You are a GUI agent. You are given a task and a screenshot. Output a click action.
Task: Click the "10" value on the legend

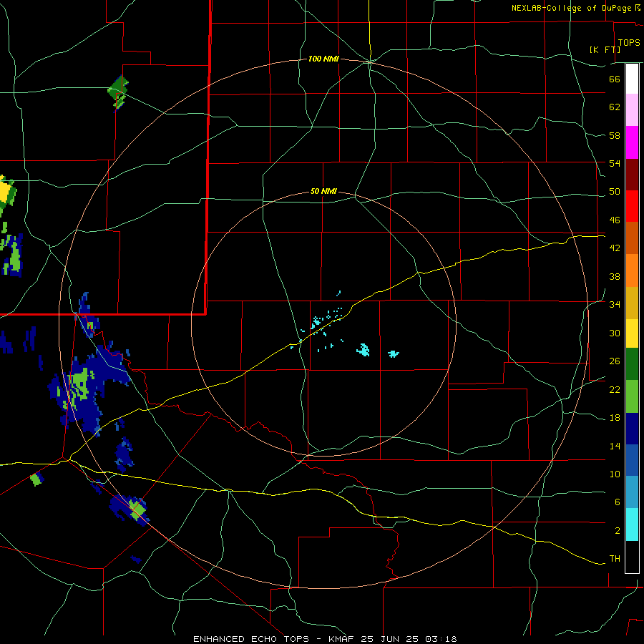click(615, 474)
